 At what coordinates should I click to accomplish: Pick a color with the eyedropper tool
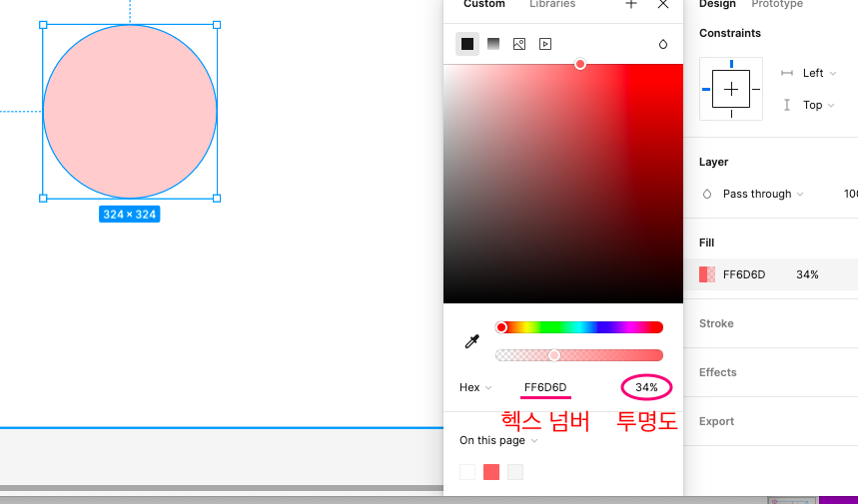click(x=471, y=341)
